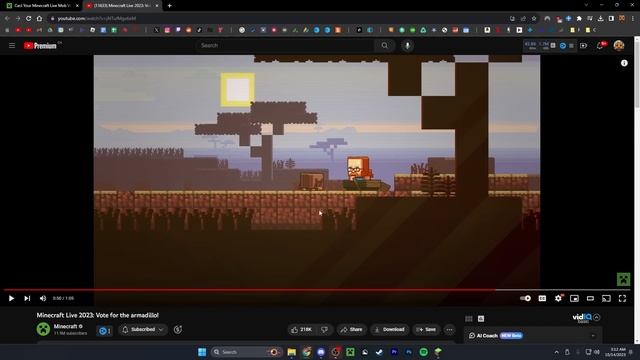The height and width of the screenshot is (360, 640).
Task: Mute the video player volume
Action: coord(42,298)
